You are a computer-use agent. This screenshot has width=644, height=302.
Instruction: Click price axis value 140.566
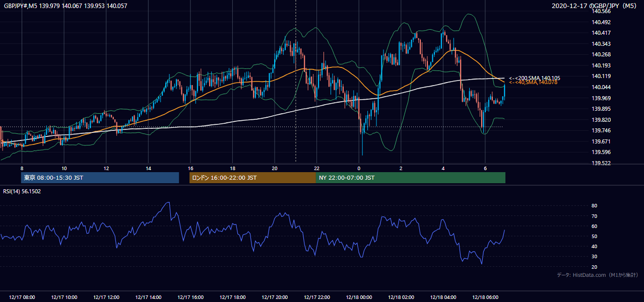tap(601, 11)
